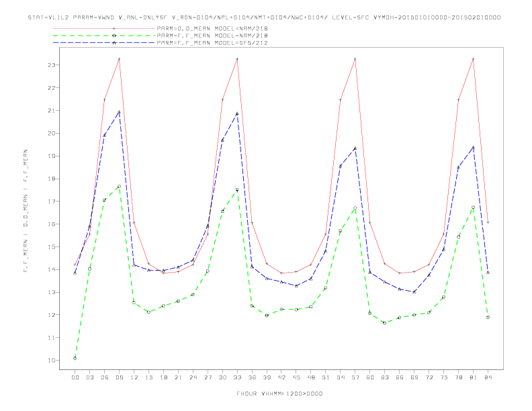This screenshot has width=532, height=411.
Task: Click the x-axis tick label 30
Action: click(222, 377)
